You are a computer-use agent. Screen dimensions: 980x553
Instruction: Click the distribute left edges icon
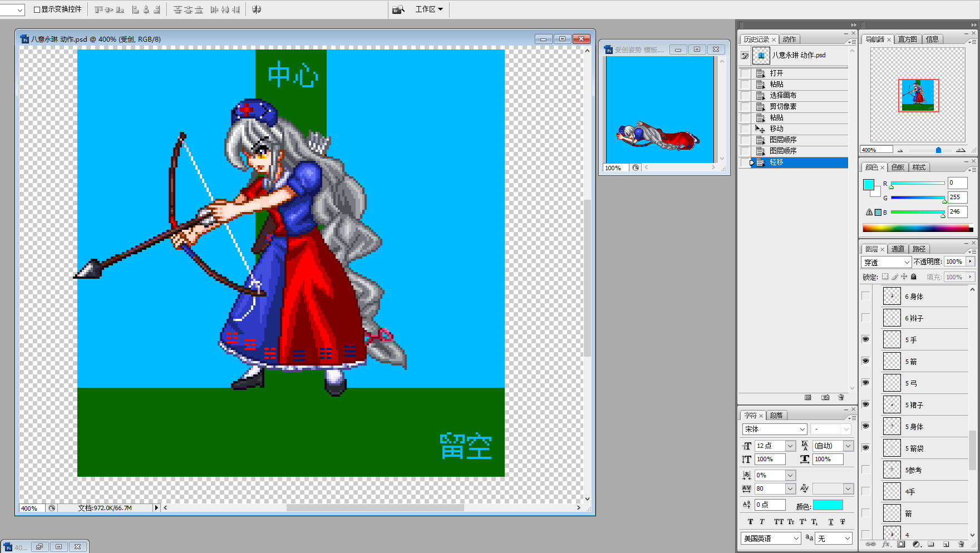click(x=214, y=9)
